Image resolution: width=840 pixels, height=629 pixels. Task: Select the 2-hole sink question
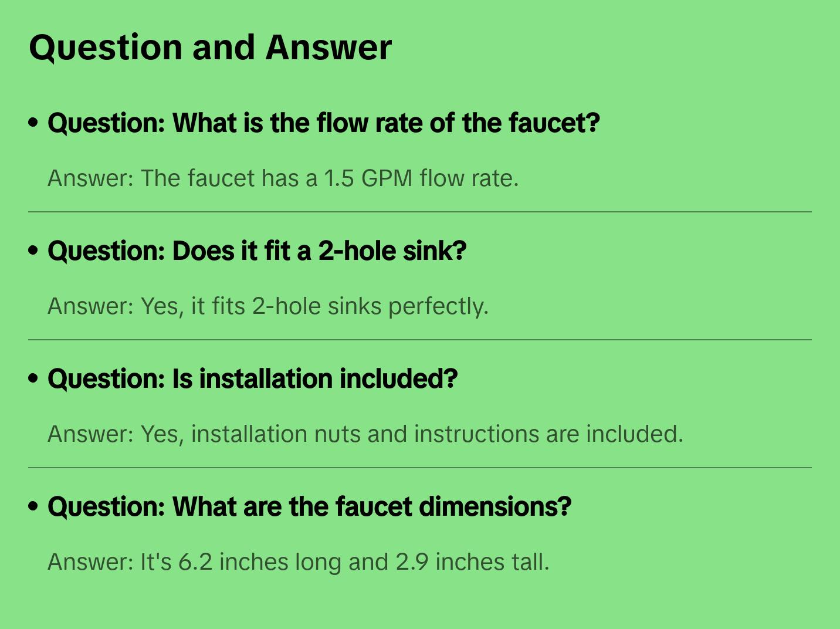[257, 251]
